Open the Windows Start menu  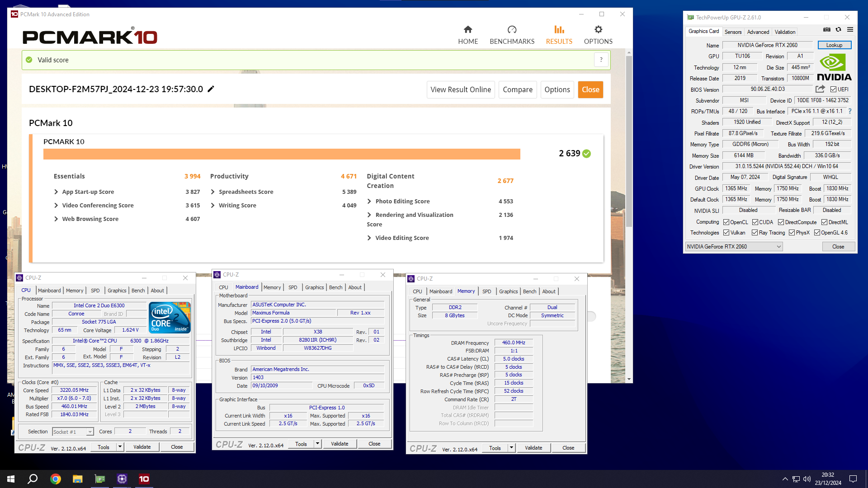point(11,479)
